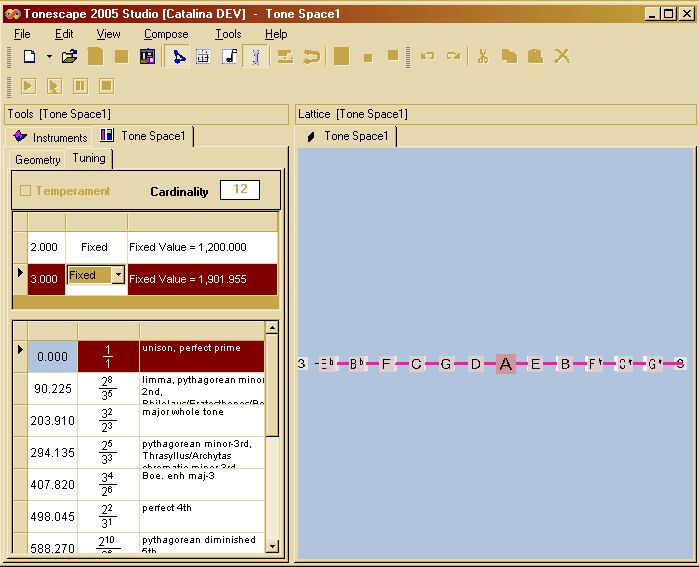Select the B node in the lattice
Image resolution: width=699 pixels, height=567 pixels.
click(x=565, y=364)
